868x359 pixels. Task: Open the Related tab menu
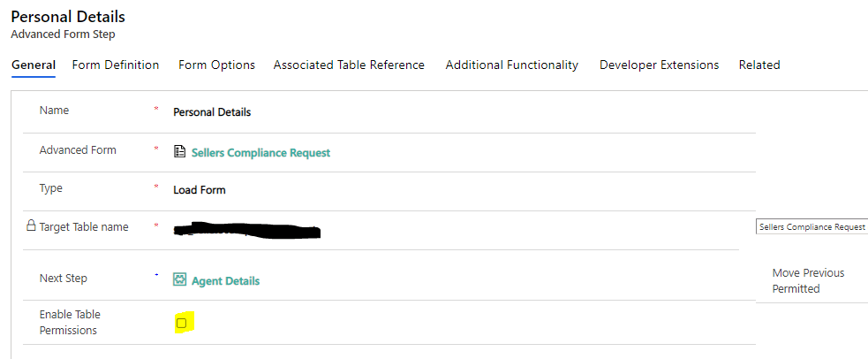point(759,65)
